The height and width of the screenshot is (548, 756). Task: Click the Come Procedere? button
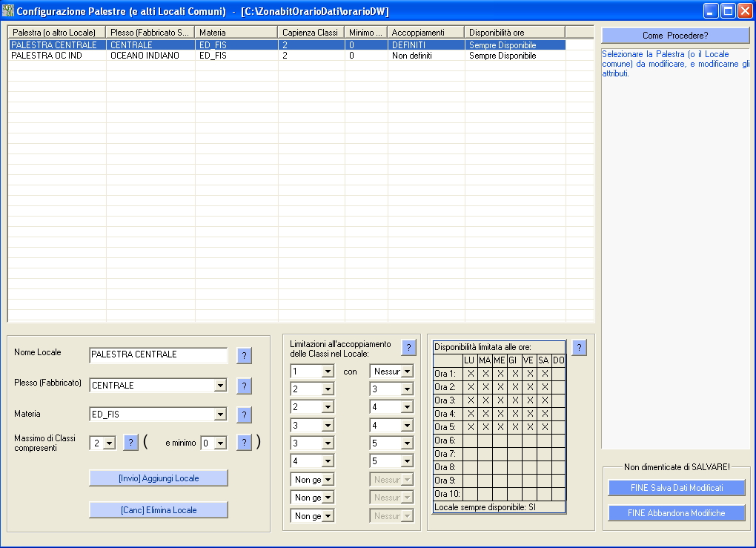(675, 35)
